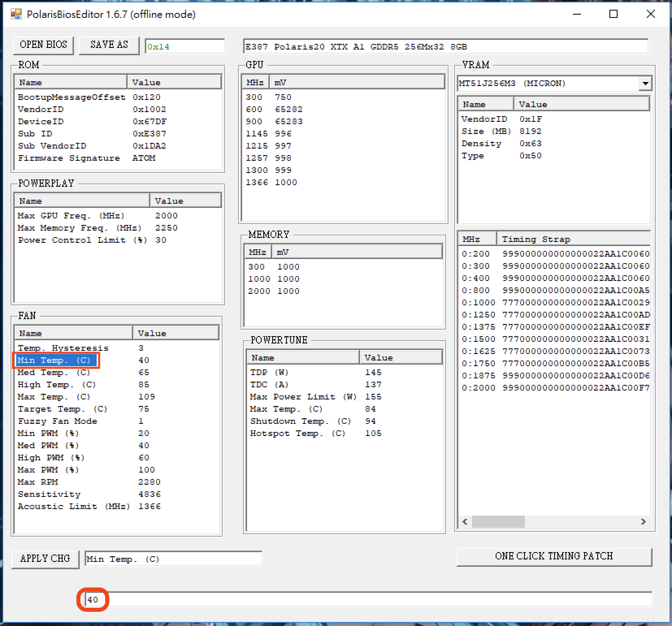Select the Target Temp. (C) fan row

62,409
